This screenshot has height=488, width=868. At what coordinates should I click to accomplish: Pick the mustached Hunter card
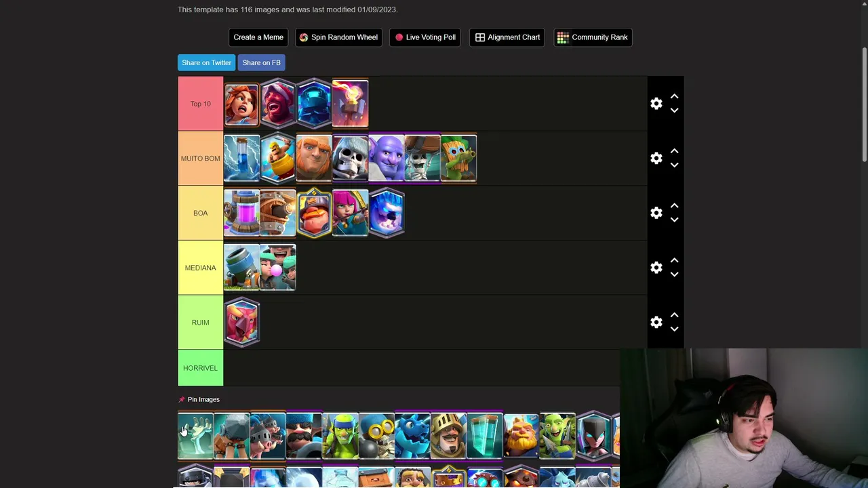(304, 436)
